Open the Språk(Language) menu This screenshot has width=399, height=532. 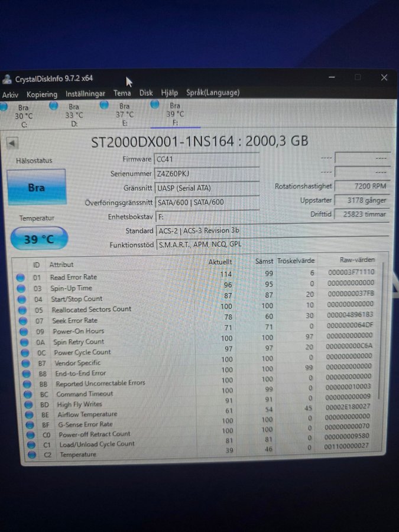tap(213, 92)
